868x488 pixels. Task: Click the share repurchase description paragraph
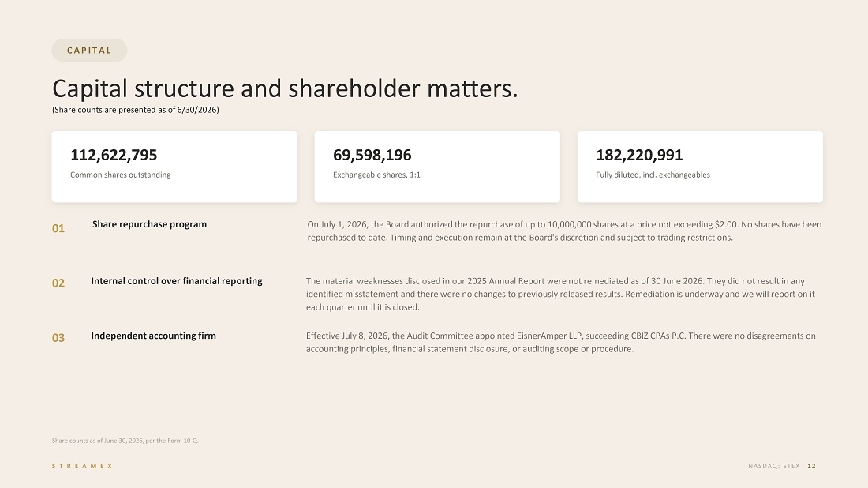click(565, 231)
